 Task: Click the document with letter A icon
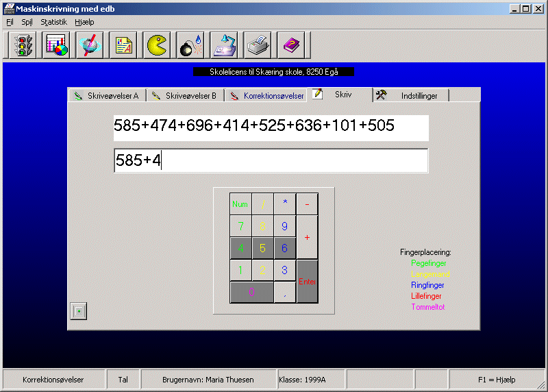click(123, 45)
